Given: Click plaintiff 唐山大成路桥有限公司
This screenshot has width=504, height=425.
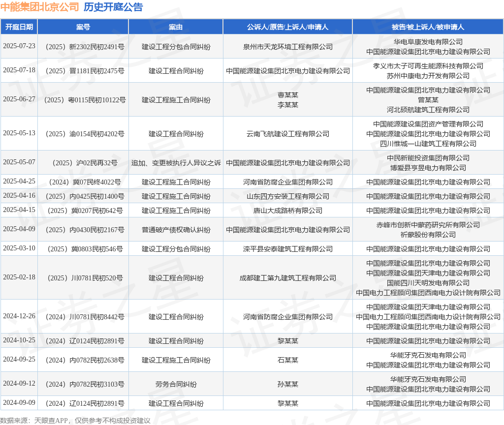Looking at the screenshot, I should tap(287, 211).
